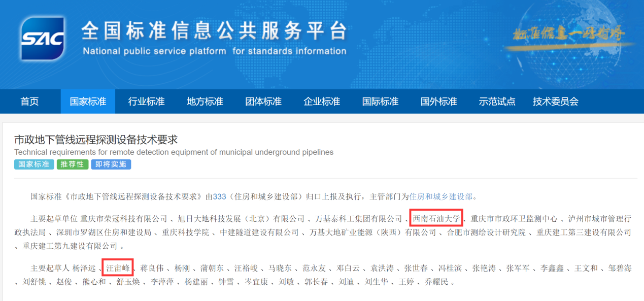Open the 333 committee code link

(x=219, y=196)
